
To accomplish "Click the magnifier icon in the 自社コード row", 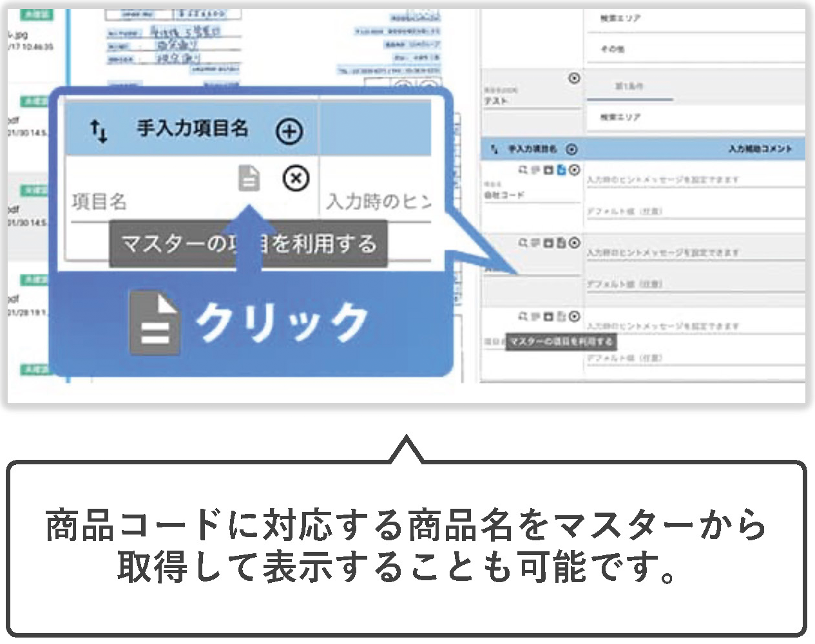I will 523,171.
